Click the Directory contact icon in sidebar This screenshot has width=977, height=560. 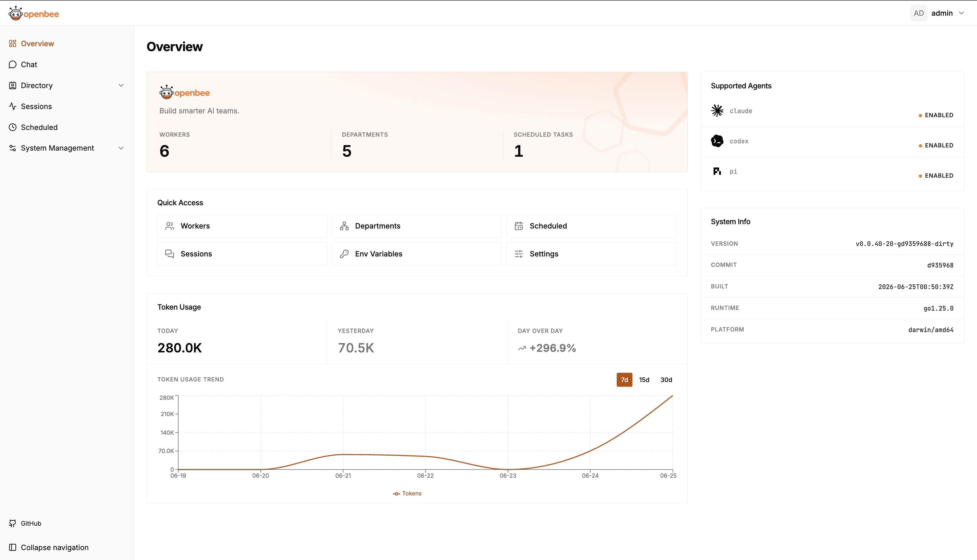point(13,85)
